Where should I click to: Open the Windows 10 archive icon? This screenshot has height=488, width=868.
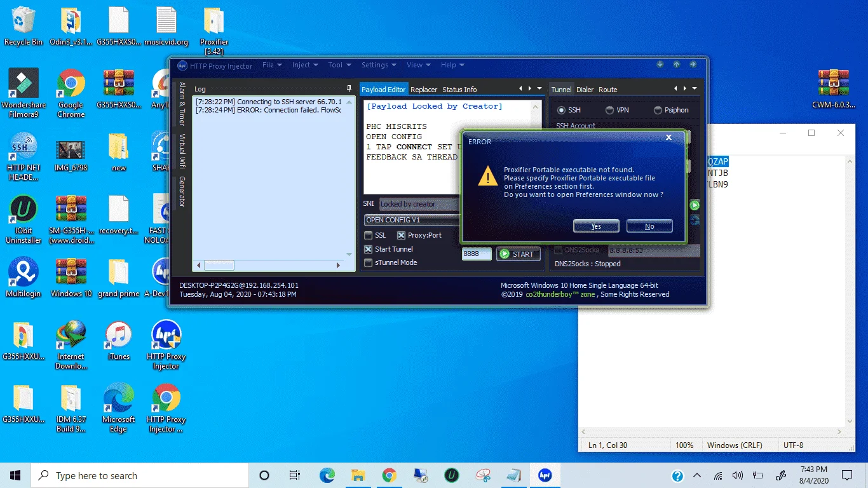[71, 278]
